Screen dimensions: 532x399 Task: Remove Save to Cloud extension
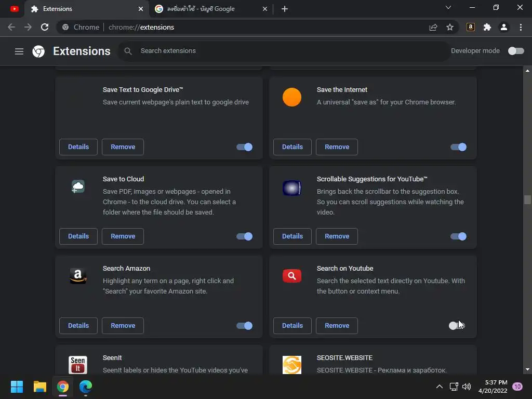[x=123, y=236]
